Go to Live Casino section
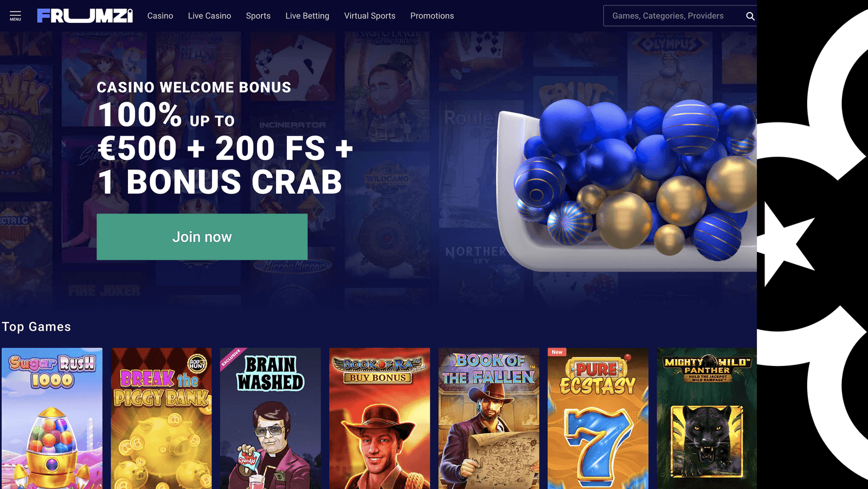This screenshot has width=868, height=489. tap(209, 16)
